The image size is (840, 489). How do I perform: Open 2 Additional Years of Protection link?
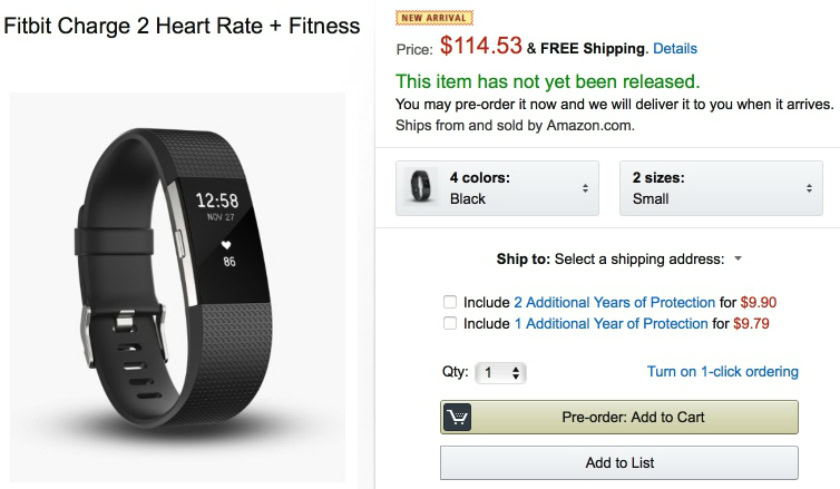point(614,302)
